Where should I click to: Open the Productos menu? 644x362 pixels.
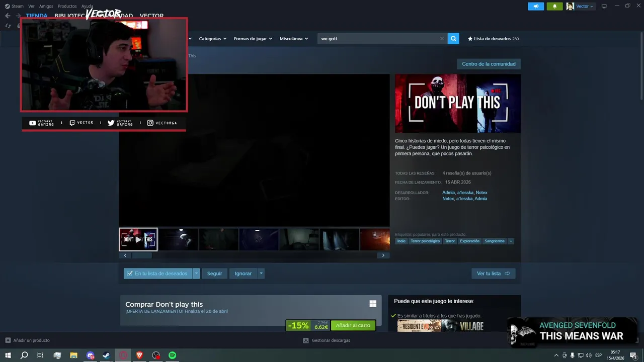tap(67, 6)
